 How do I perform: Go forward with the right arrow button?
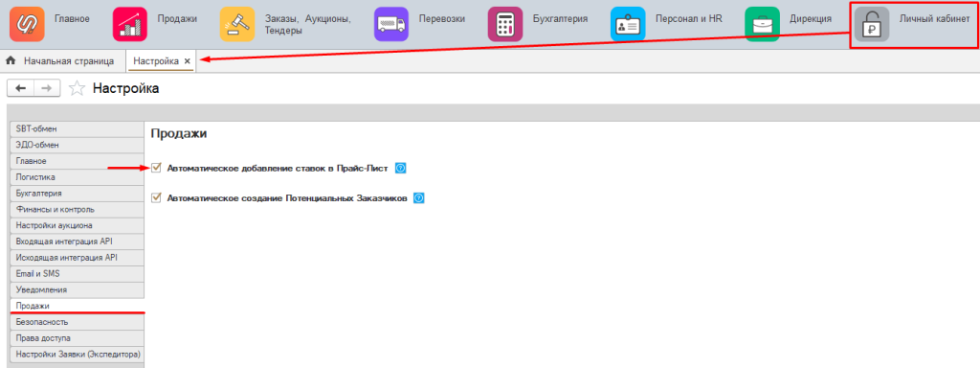click(47, 89)
